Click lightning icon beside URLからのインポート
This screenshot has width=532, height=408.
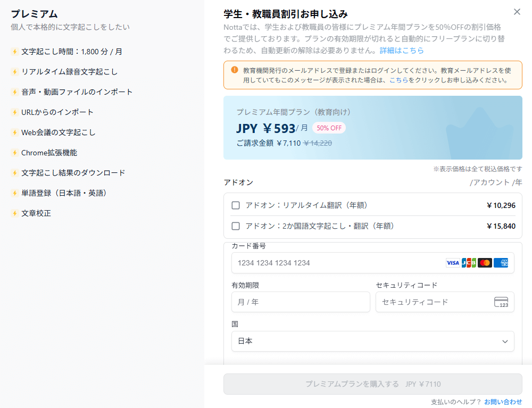(14, 112)
